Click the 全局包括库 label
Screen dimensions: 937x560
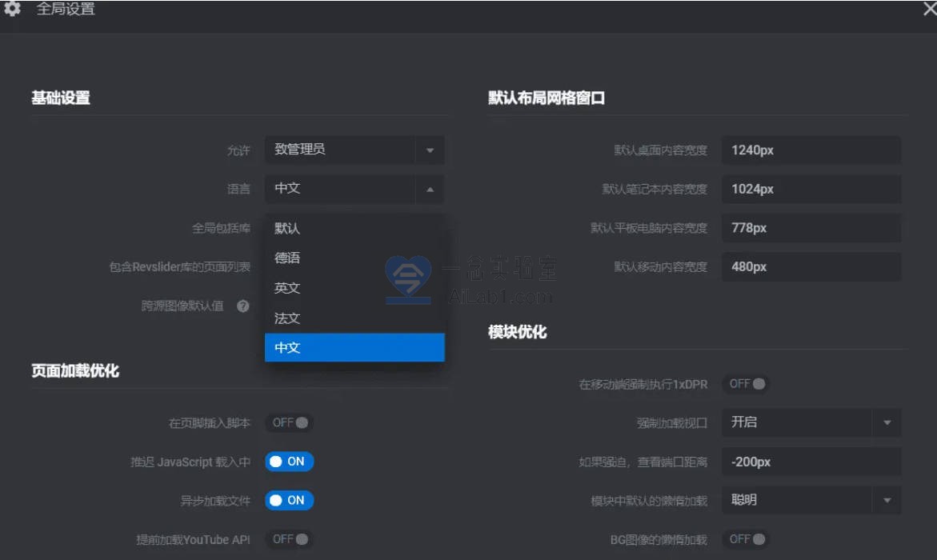(x=221, y=228)
